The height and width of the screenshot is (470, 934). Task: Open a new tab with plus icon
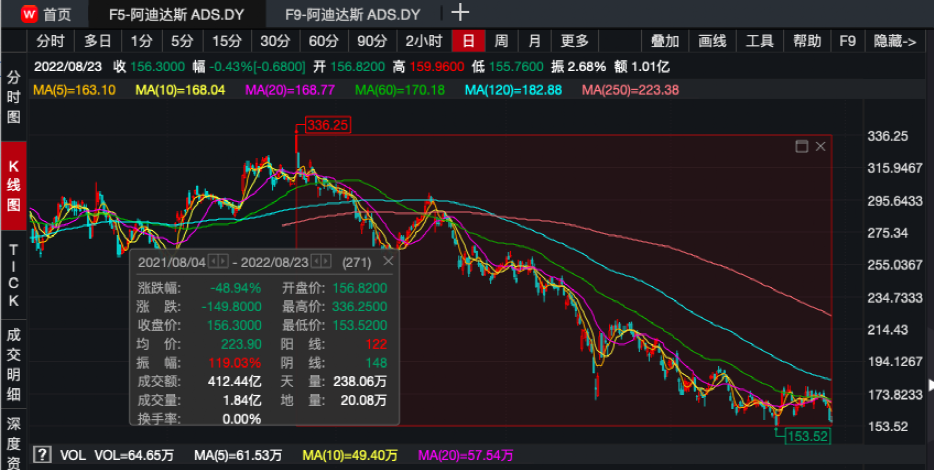coord(460,13)
